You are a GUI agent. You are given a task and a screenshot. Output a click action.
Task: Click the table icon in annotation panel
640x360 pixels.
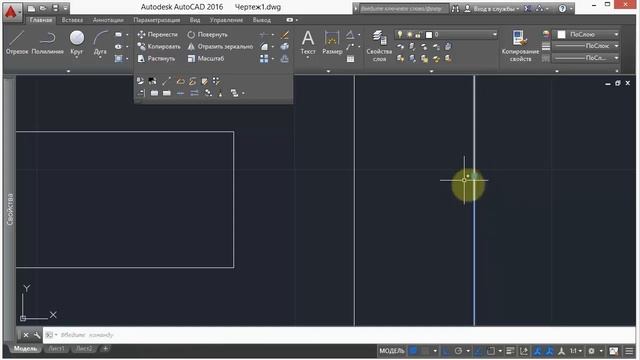pos(350,59)
